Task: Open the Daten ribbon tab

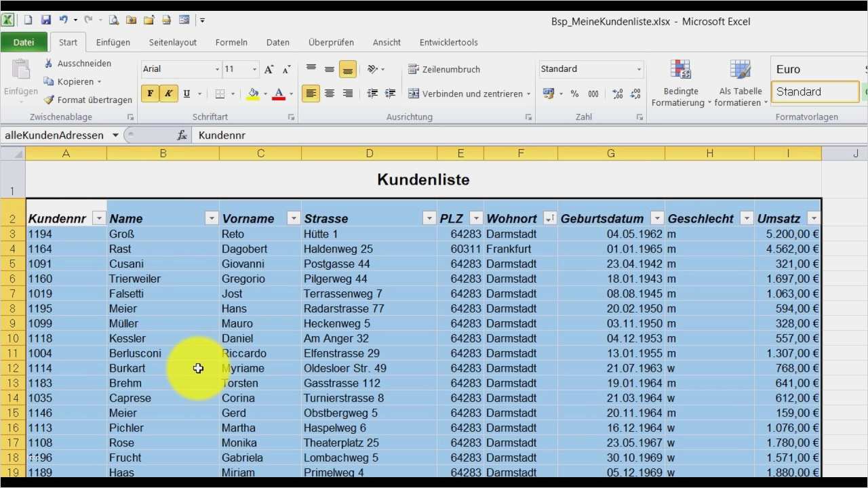Action: [278, 42]
